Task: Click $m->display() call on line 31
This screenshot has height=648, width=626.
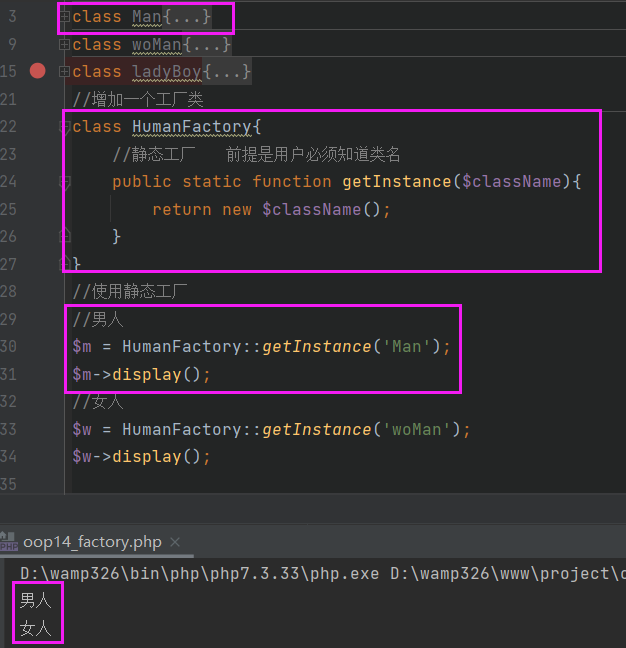Action: click(141, 374)
